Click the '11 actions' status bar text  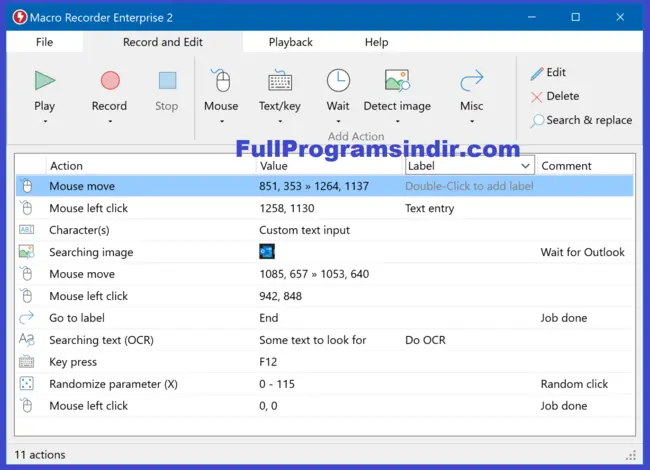point(40,455)
